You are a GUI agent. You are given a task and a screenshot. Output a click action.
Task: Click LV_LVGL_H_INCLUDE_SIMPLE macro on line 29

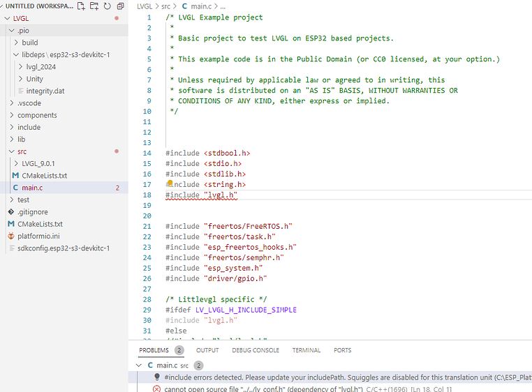[246, 310]
